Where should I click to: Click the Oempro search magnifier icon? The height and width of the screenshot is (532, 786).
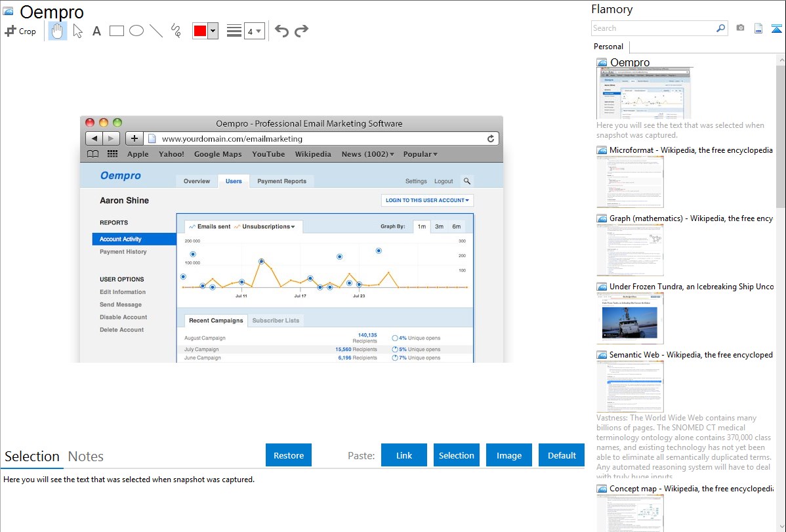point(466,181)
